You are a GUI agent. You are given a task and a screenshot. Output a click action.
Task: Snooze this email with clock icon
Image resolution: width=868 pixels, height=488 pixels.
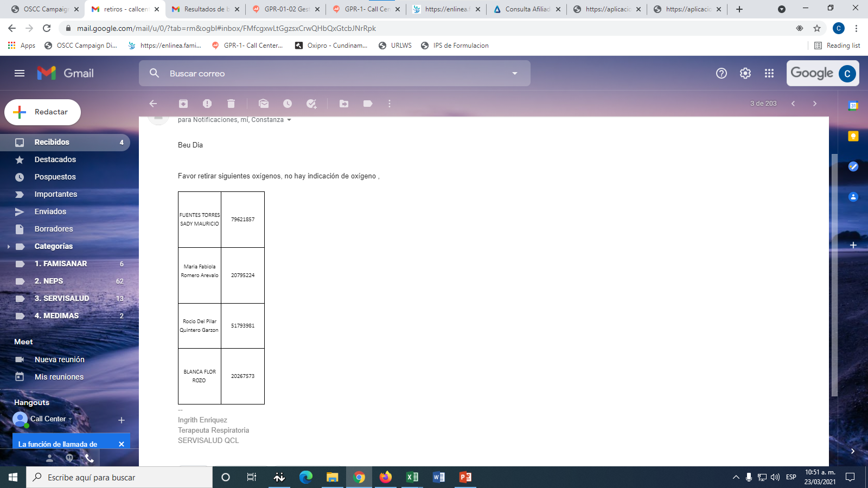288,104
